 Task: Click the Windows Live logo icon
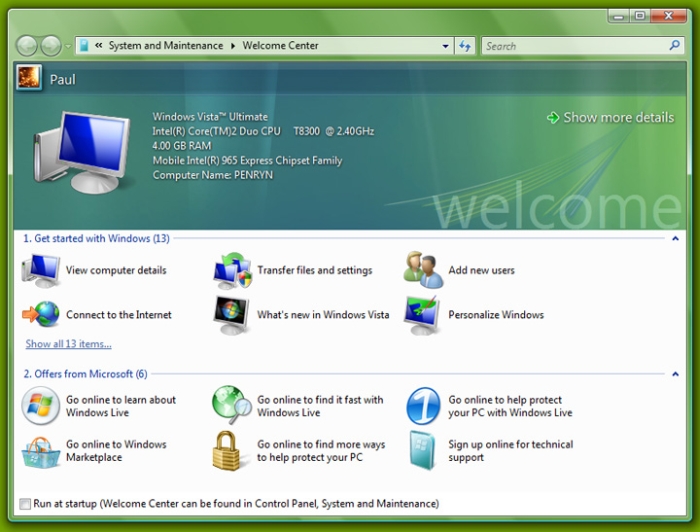pyautogui.click(x=41, y=405)
